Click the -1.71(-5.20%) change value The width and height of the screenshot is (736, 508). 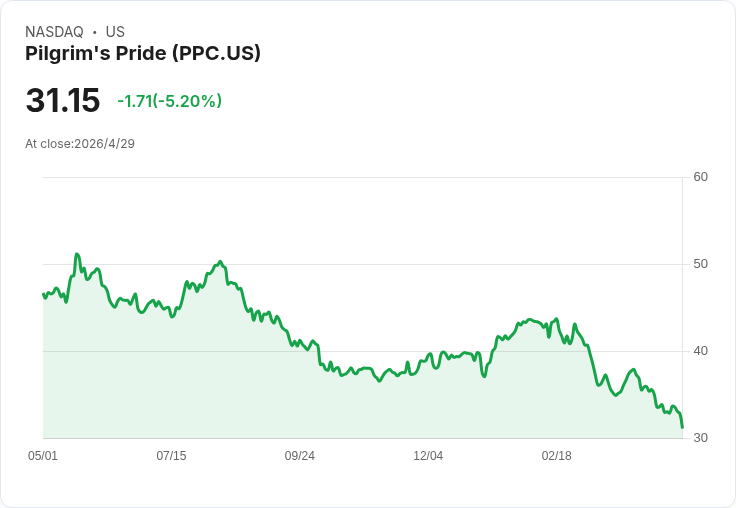(169, 101)
